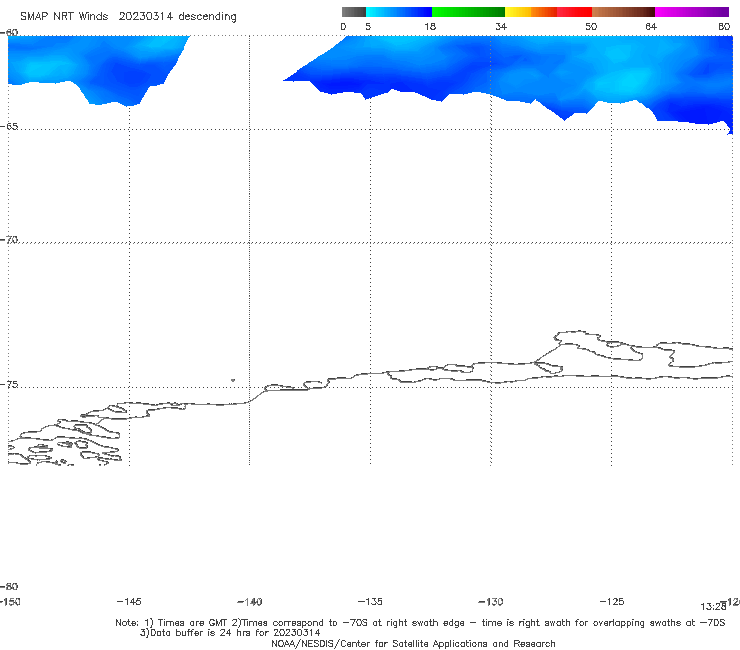Click the gray segment of the color bar
This screenshot has height=650, width=740.
354,12
